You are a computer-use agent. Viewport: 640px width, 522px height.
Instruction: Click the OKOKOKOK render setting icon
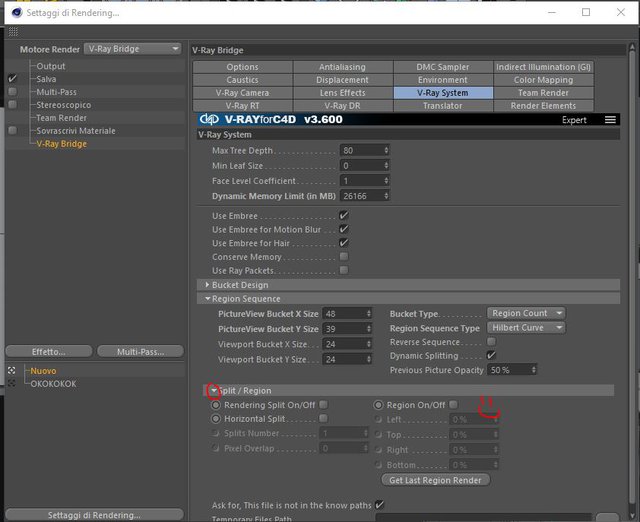point(12,383)
